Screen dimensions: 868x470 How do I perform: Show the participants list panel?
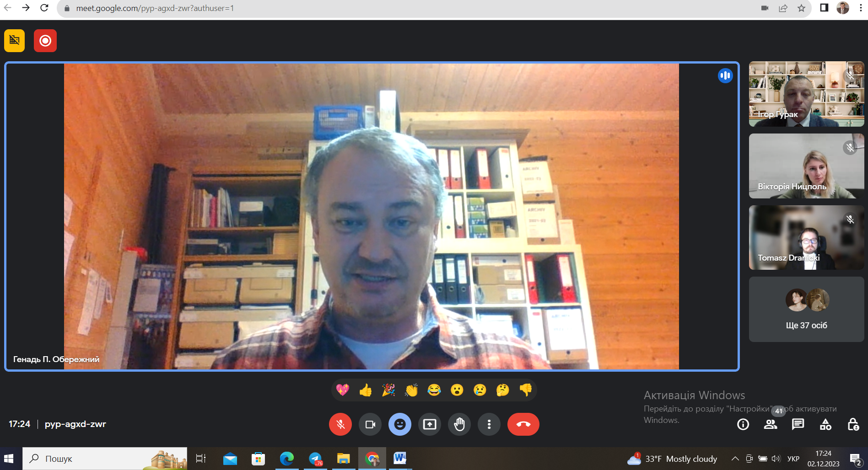tap(771, 425)
